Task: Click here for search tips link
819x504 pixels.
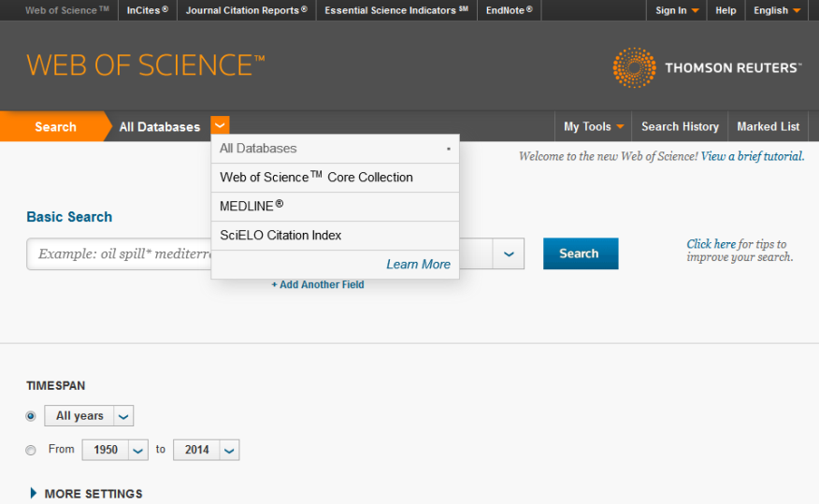Action: click(711, 244)
